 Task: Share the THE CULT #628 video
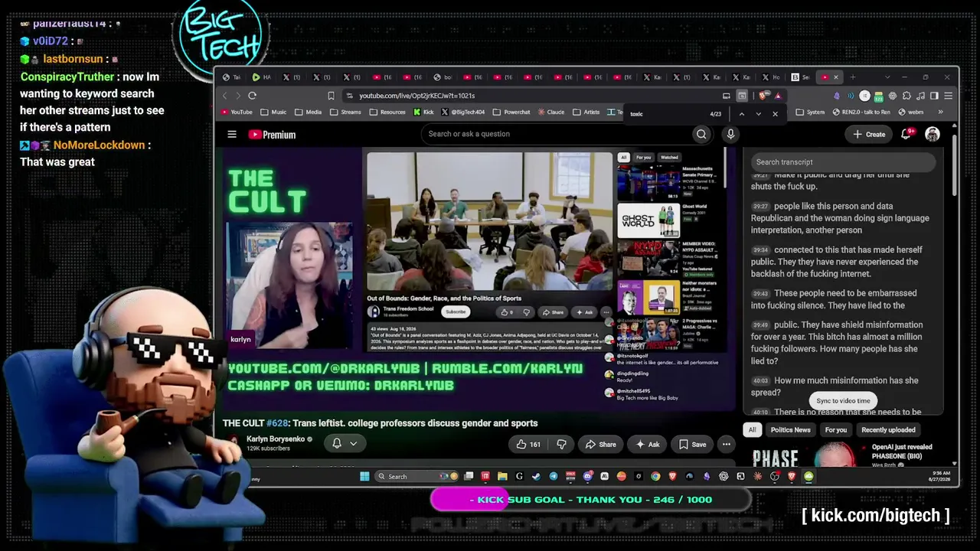(600, 444)
